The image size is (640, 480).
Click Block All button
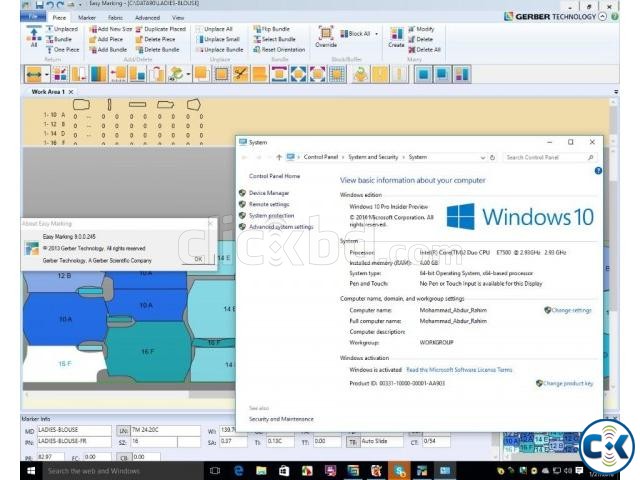(355, 34)
